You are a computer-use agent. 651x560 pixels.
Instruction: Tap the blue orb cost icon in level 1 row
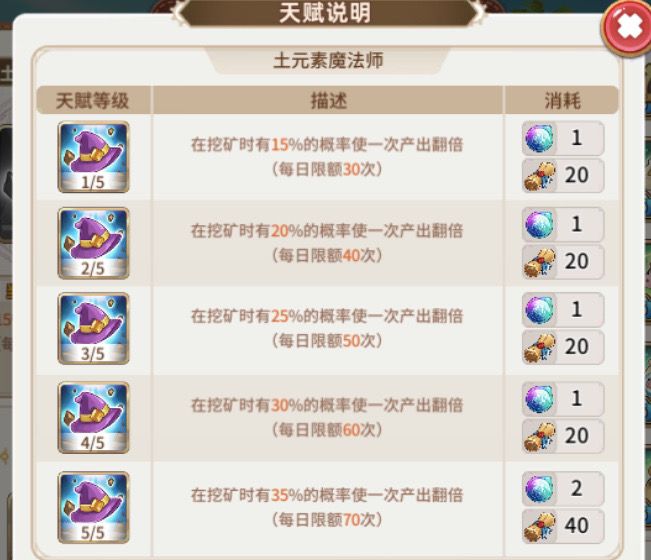[x=539, y=138]
